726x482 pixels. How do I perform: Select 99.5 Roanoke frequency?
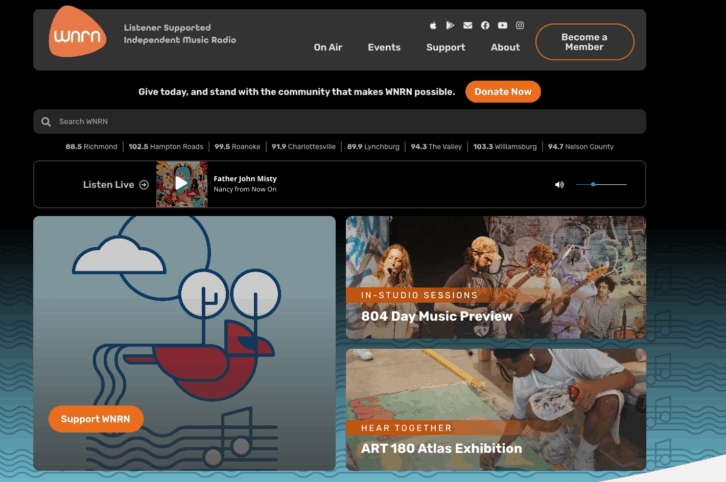click(237, 147)
